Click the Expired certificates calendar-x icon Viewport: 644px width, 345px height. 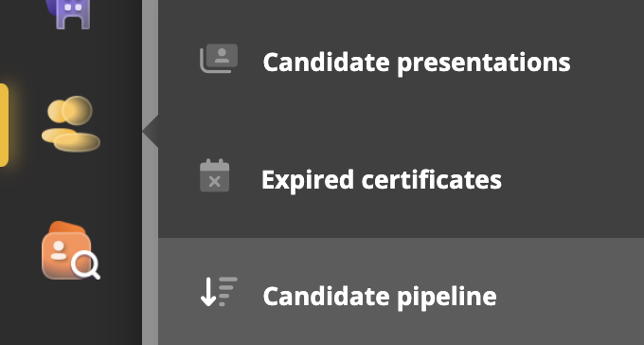tap(214, 175)
